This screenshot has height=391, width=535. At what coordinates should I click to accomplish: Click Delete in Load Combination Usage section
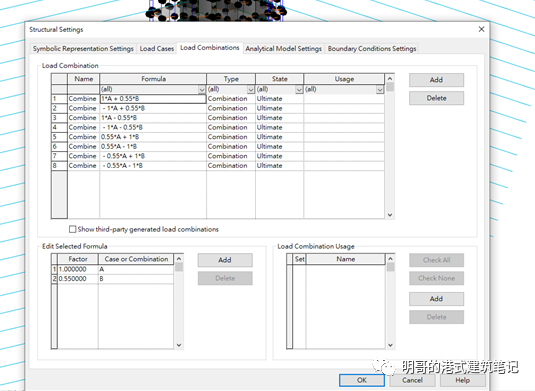pos(436,317)
